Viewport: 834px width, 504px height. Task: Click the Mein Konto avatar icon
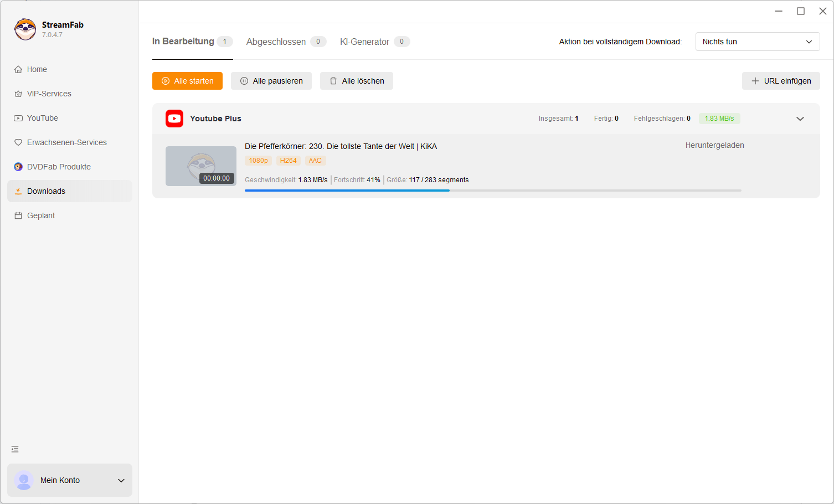tap(24, 480)
